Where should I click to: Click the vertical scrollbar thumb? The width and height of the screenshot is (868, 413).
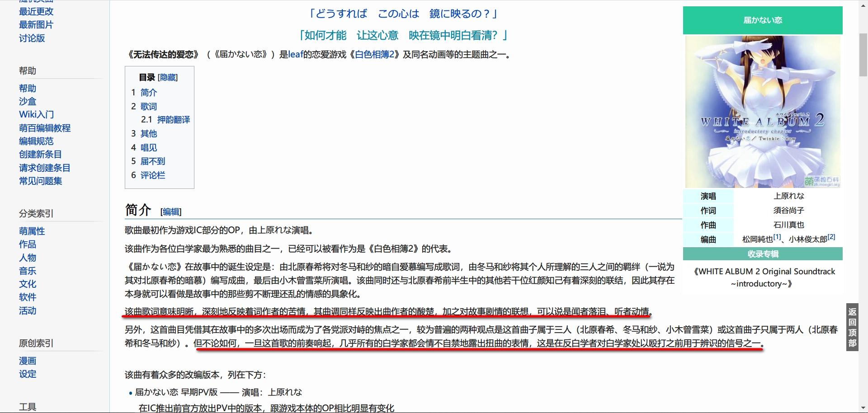[x=863, y=54]
